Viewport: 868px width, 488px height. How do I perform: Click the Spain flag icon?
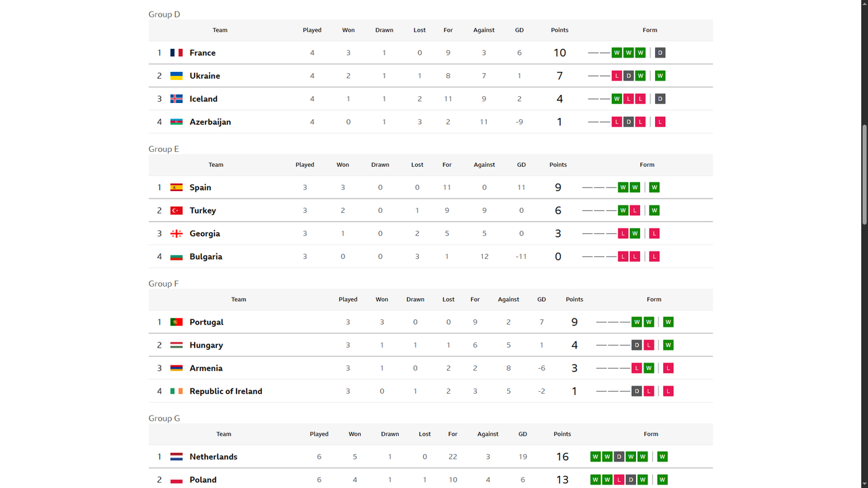coord(176,188)
